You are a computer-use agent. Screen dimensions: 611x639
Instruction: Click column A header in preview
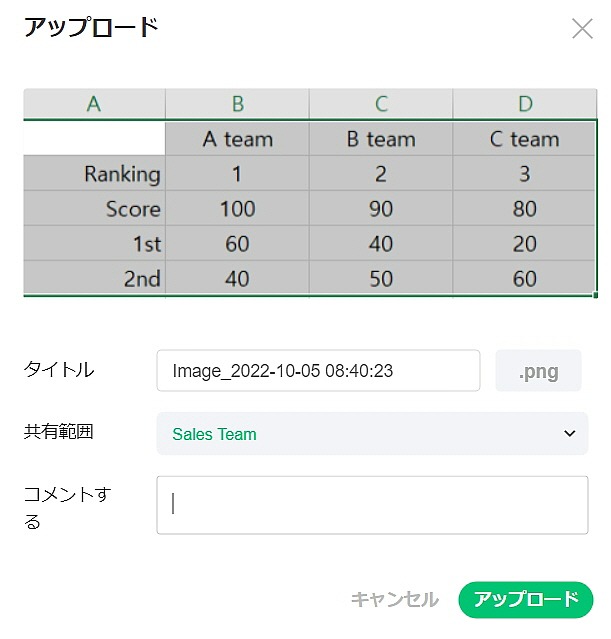94,104
